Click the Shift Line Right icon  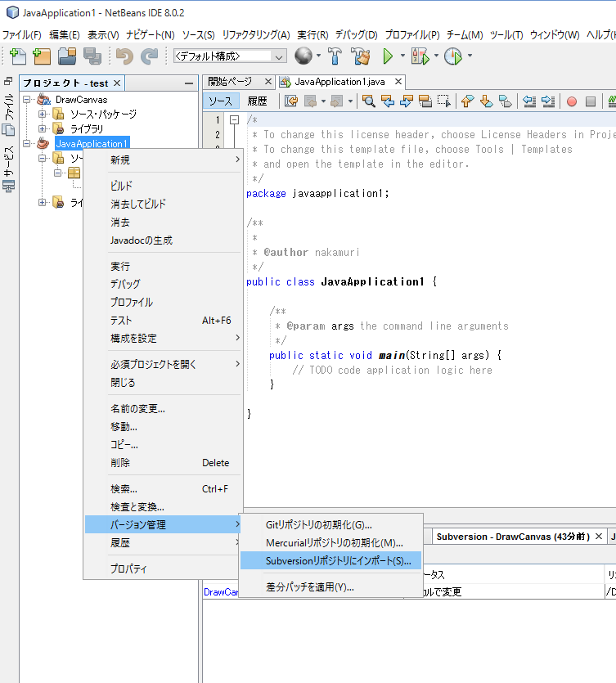548,101
